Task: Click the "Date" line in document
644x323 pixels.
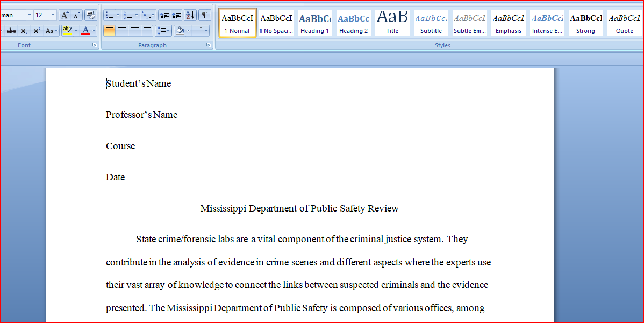Action: (x=116, y=177)
